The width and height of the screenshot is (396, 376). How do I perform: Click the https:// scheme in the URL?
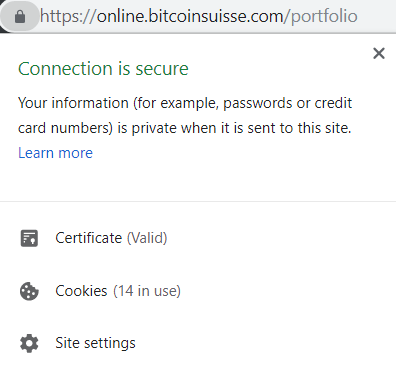(68, 16)
